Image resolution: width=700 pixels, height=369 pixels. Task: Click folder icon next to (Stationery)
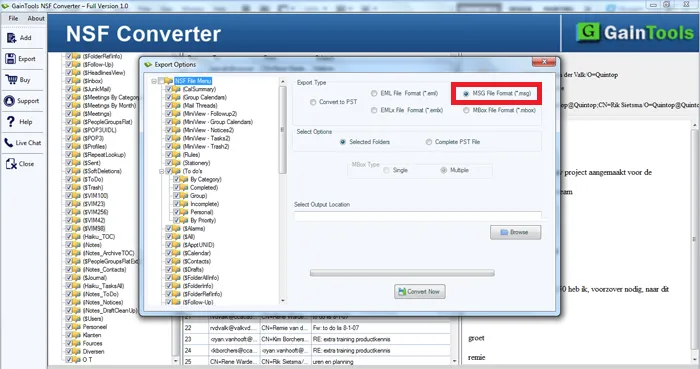coord(177,163)
